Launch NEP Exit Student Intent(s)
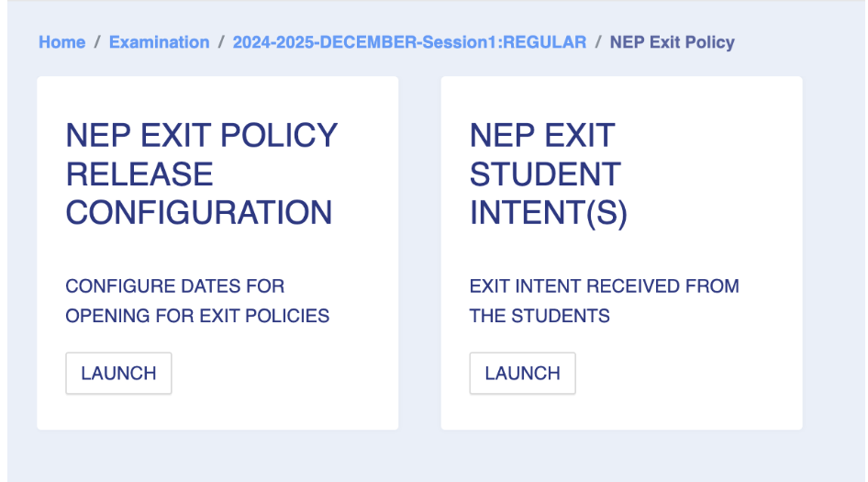868x482 pixels. [x=522, y=373]
